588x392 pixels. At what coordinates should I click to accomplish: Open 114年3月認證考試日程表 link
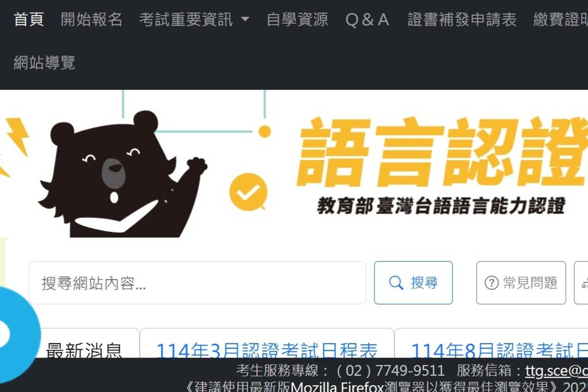267,351
